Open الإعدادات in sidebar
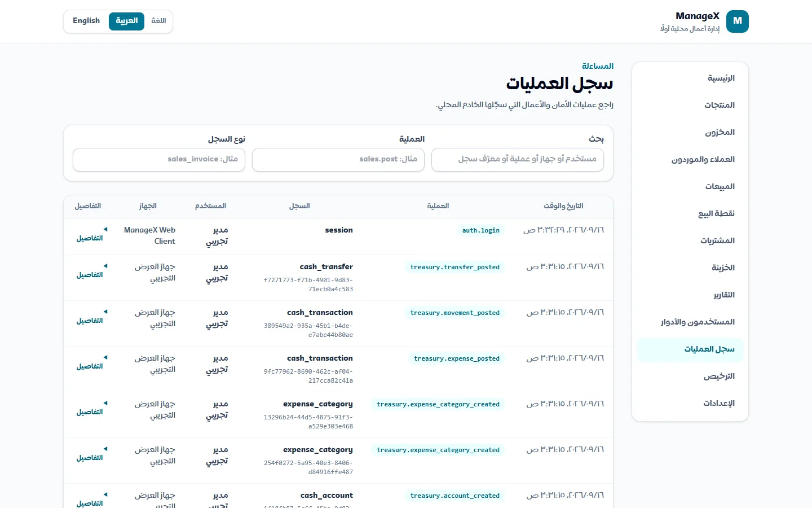This screenshot has height=508, width=812. (690, 403)
